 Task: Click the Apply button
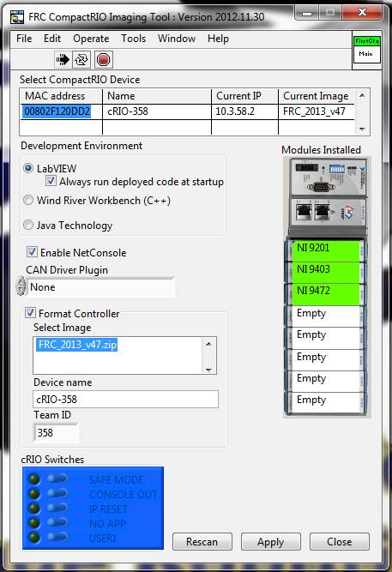pyautogui.click(x=270, y=541)
